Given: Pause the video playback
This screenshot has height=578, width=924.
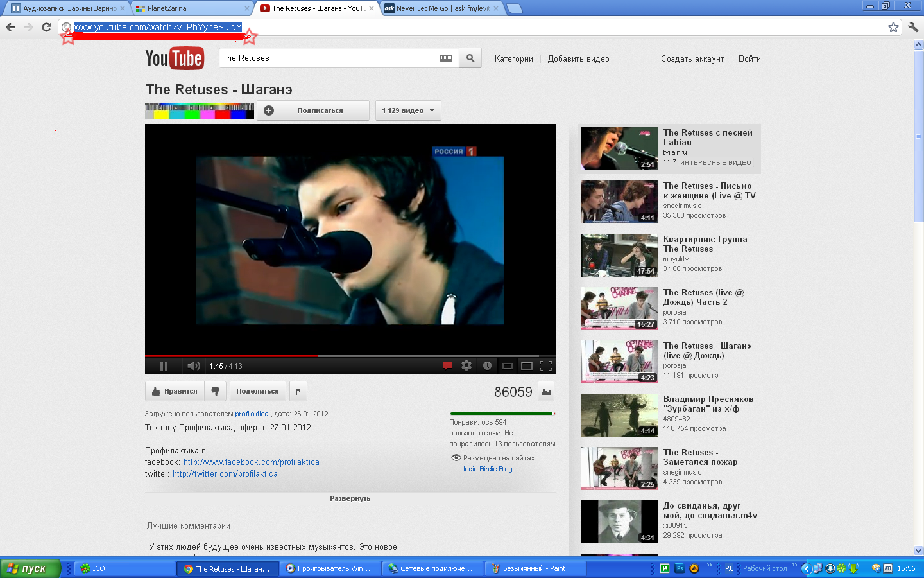Looking at the screenshot, I should [x=164, y=366].
